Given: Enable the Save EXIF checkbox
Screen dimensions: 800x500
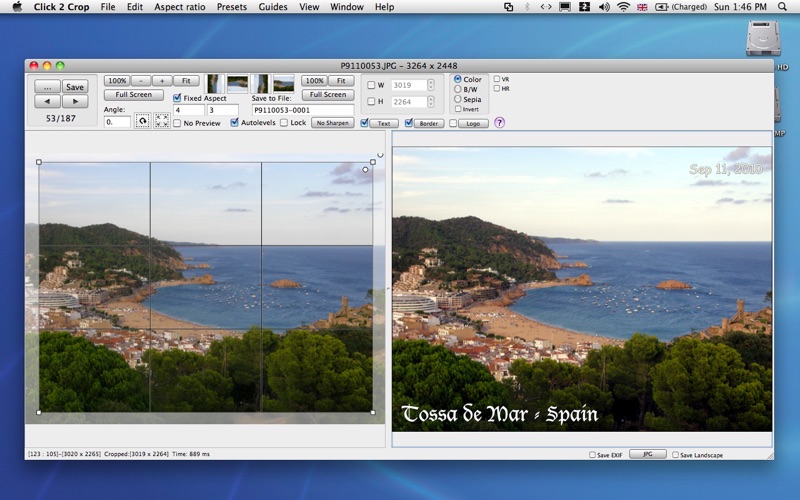Looking at the screenshot, I should [x=592, y=455].
